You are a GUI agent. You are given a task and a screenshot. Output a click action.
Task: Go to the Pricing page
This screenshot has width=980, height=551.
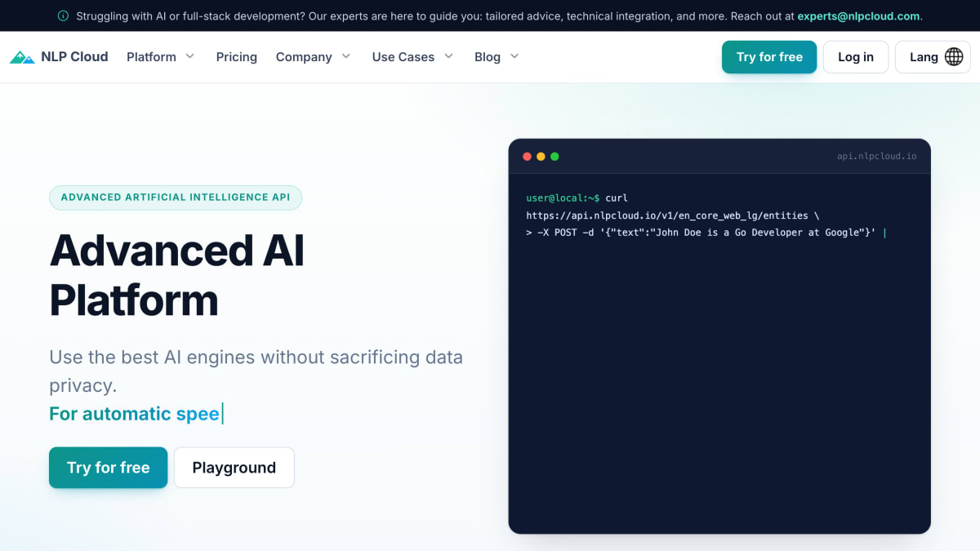coord(237,57)
